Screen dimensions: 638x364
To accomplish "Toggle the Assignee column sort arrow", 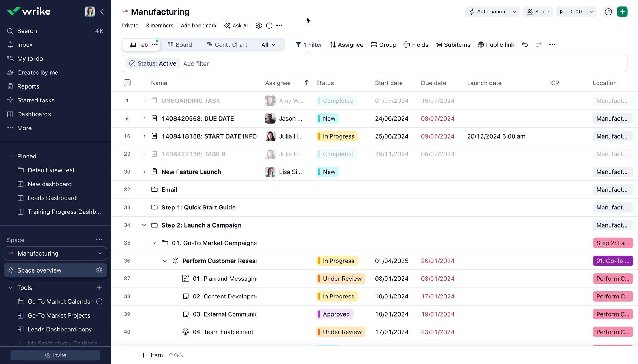I will click(x=307, y=83).
